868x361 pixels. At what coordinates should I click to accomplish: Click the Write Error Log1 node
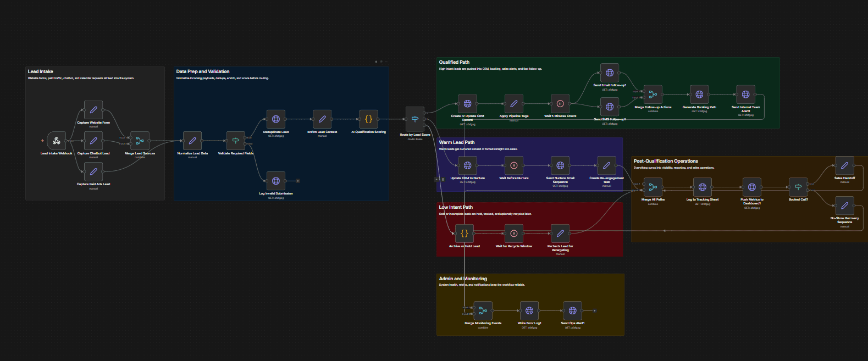(x=529, y=310)
